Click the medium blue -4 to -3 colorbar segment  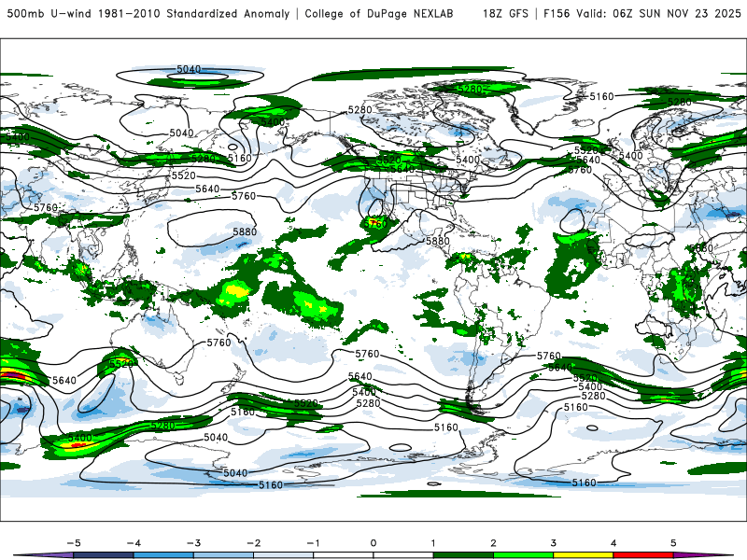tap(163, 555)
